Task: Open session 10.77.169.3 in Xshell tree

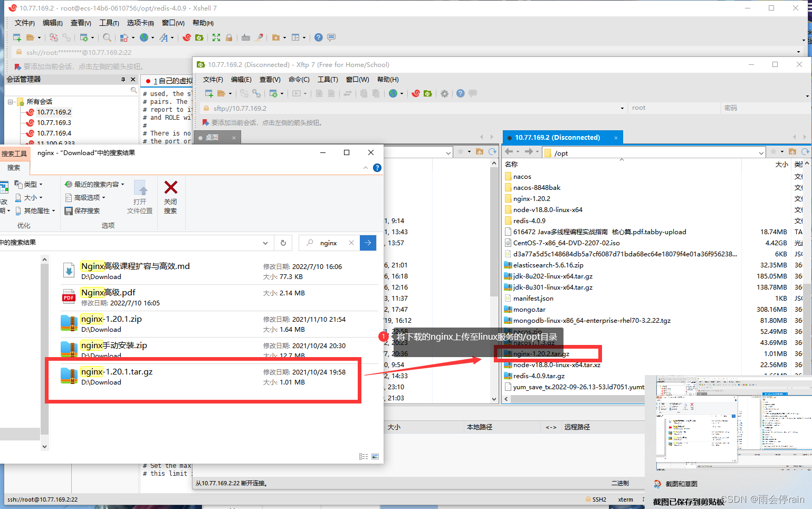Action: point(54,123)
